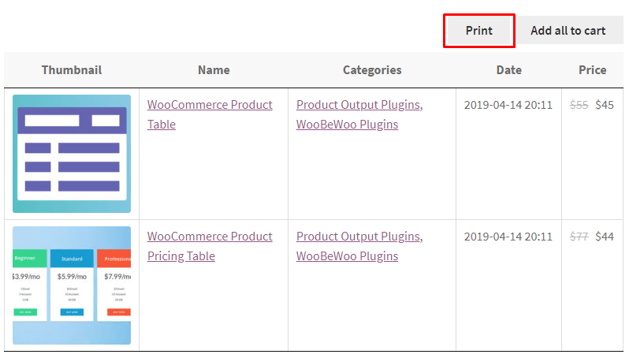Click the pricing table plans thumbnail
The height and width of the screenshot is (358, 644).
point(72,285)
